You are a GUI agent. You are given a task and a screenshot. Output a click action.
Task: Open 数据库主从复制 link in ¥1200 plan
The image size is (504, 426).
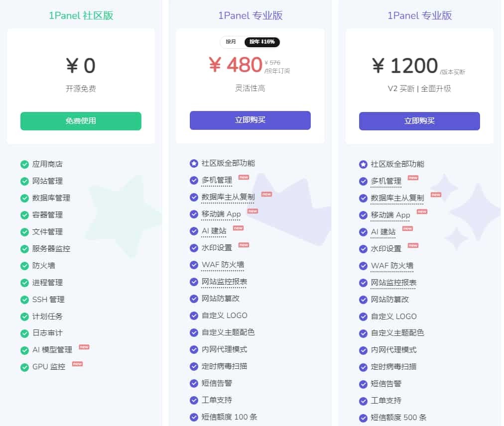click(397, 198)
